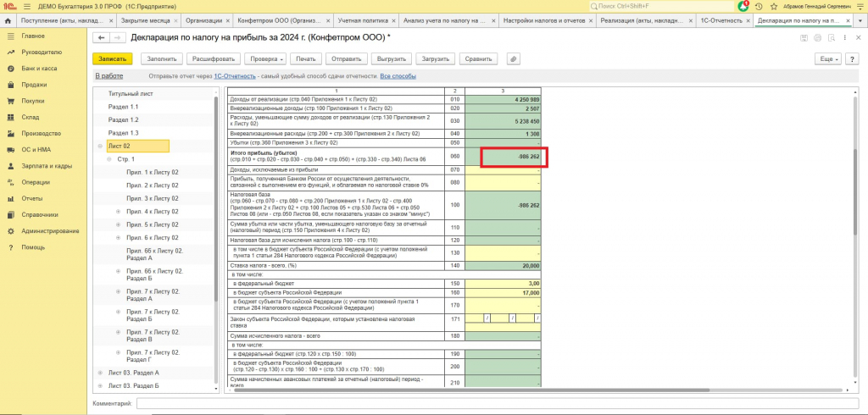This screenshot has width=868, height=415.
Task: Open the Справочники sidebar section
Action: point(40,214)
